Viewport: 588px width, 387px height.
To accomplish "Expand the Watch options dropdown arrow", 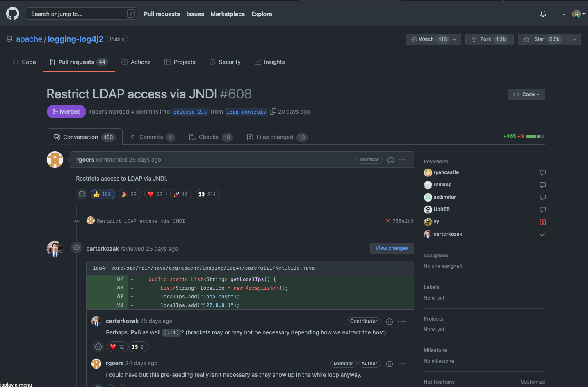I will pyautogui.click(x=454, y=39).
